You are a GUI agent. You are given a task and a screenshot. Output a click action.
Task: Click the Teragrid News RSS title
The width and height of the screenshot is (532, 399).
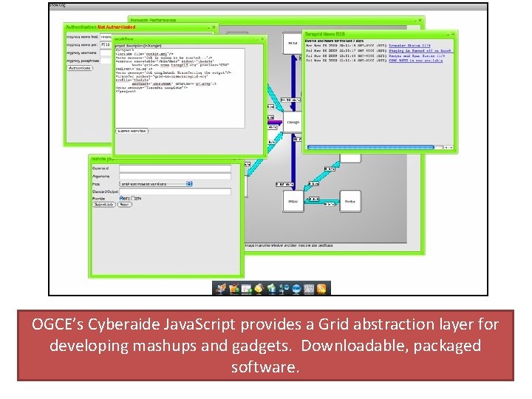click(x=324, y=34)
